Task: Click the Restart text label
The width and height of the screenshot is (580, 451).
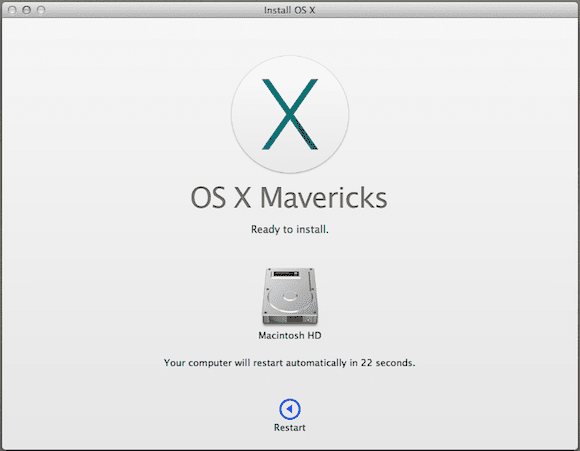Action: coord(290,428)
